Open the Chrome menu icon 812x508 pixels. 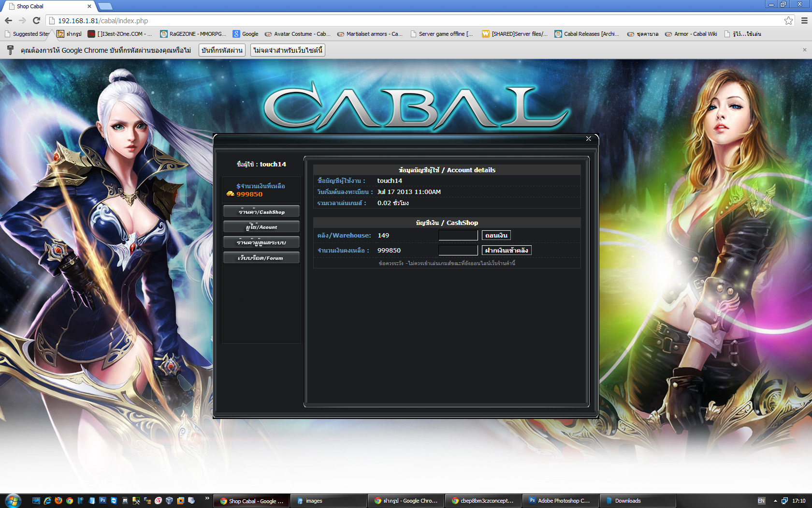[804, 20]
